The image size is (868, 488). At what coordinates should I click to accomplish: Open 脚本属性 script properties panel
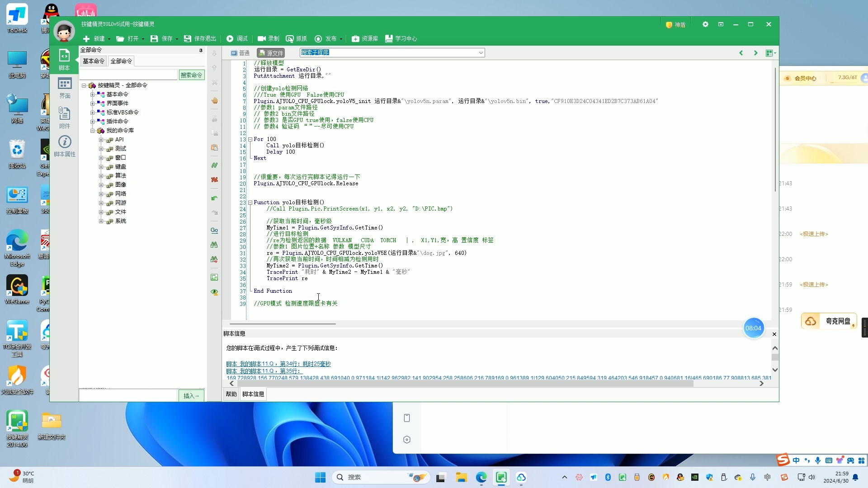(x=65, y=146)
